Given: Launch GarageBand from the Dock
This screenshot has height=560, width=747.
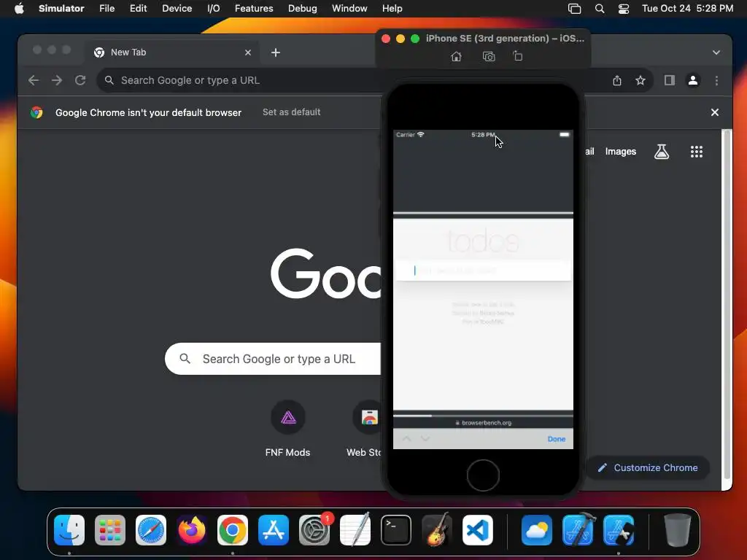Looking at the screenshot, I should coord(437,530).
